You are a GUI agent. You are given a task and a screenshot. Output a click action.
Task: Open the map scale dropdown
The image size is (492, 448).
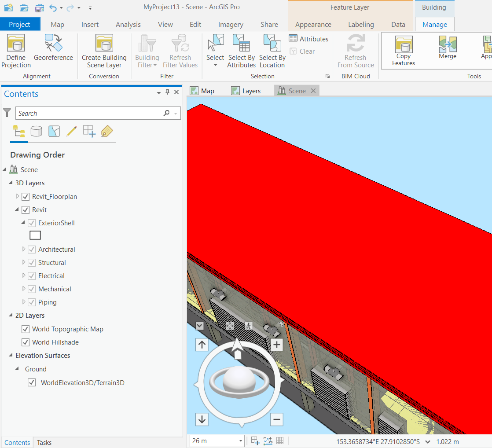240,441
